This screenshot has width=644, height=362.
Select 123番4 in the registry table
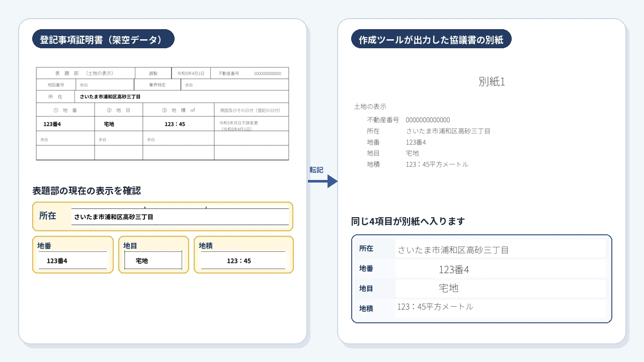pos(52,124)
